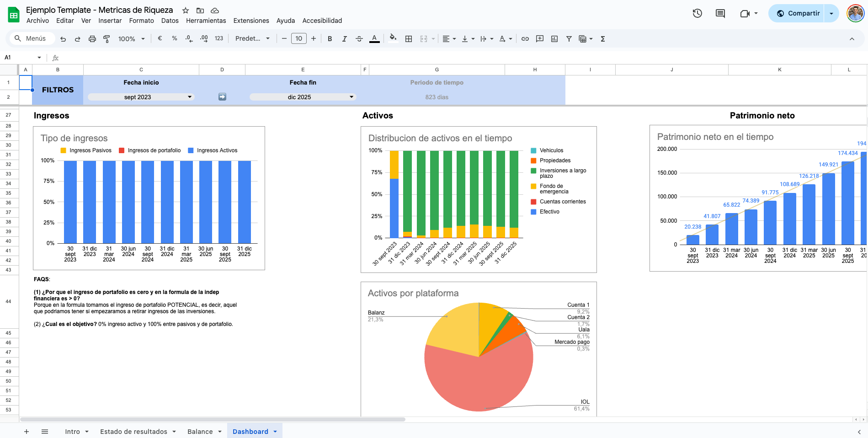868x438 pixels.
Task: Click the insert link icon
Action: tap(525, 39)
